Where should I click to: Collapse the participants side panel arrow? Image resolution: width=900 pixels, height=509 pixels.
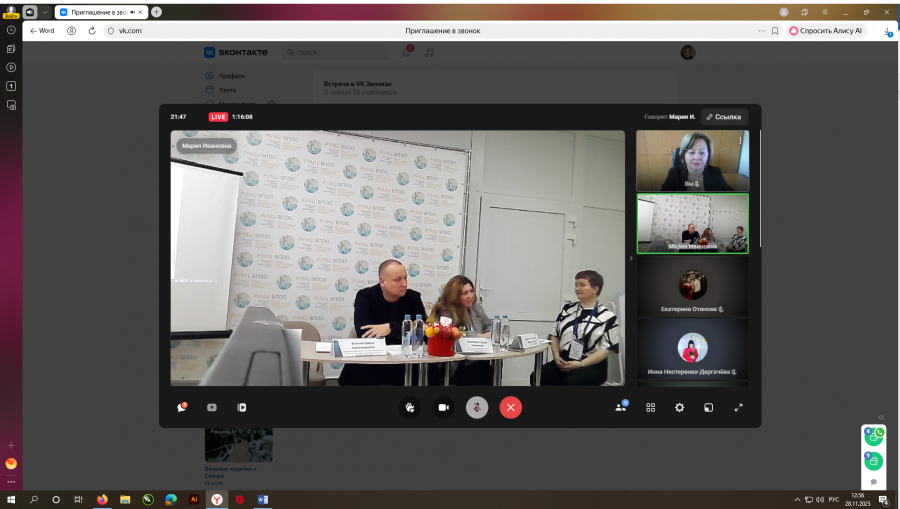pos(630,258)
